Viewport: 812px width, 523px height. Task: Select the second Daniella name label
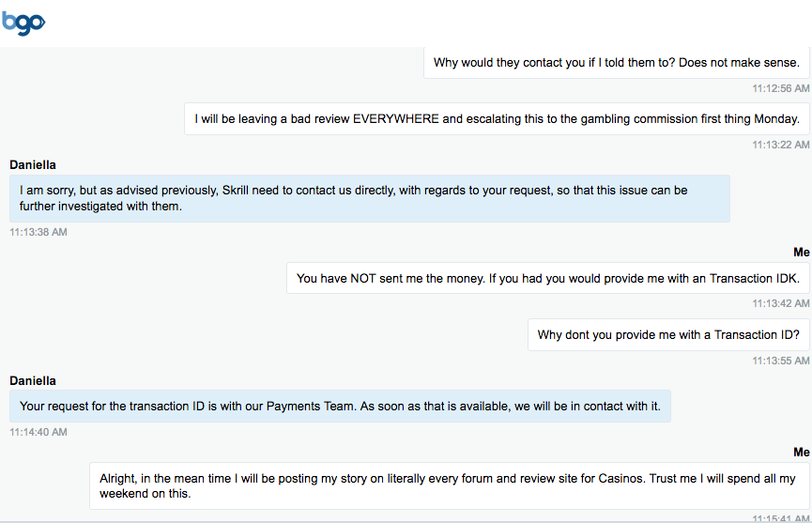point(33,380)
